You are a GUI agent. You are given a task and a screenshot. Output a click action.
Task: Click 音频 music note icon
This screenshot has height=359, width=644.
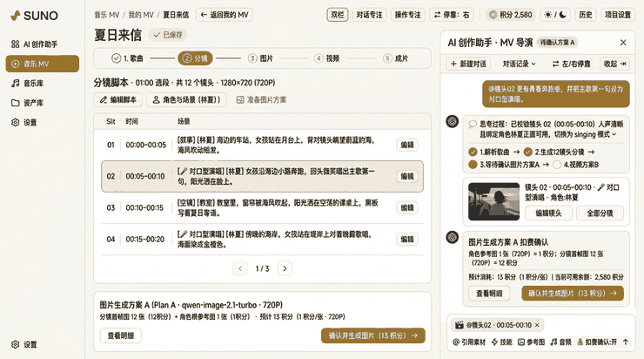[x=553, y=342]
